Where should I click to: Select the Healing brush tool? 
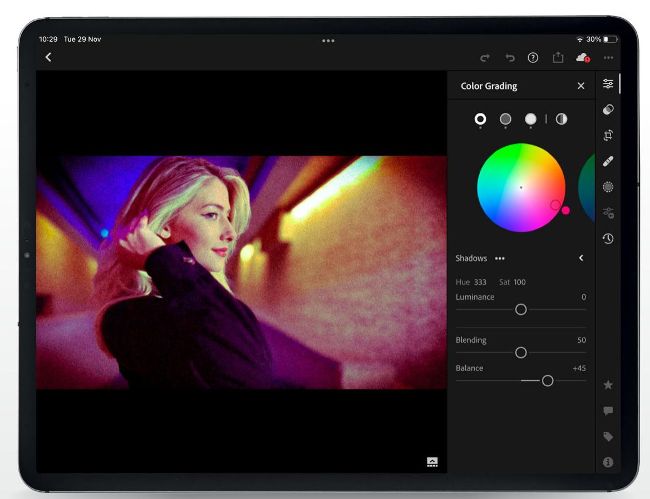coord(608,161)
